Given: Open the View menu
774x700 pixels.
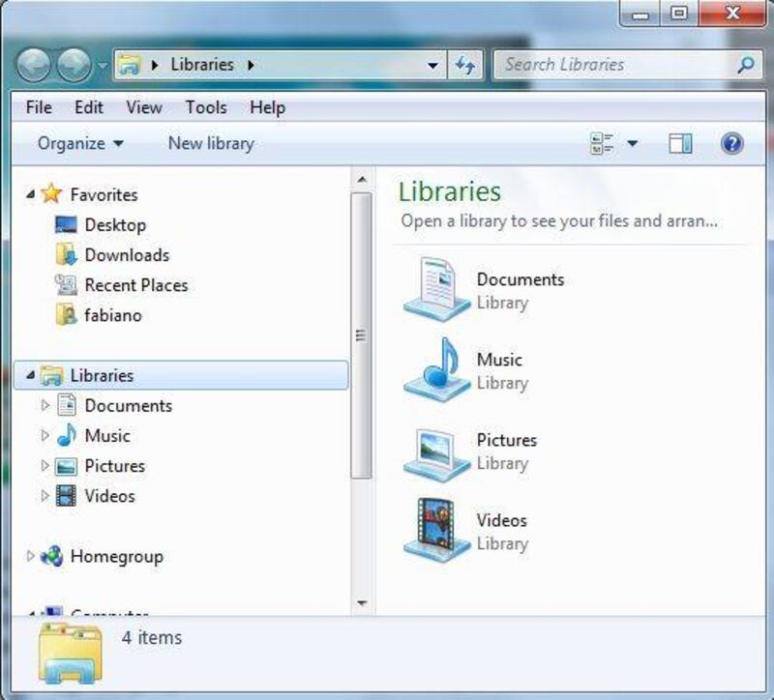Looking at the screenshot, I should coord(144,107).
